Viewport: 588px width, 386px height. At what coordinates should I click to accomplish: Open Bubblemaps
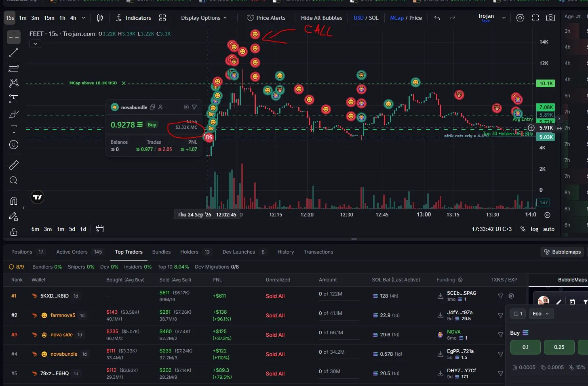click(563, 252)
